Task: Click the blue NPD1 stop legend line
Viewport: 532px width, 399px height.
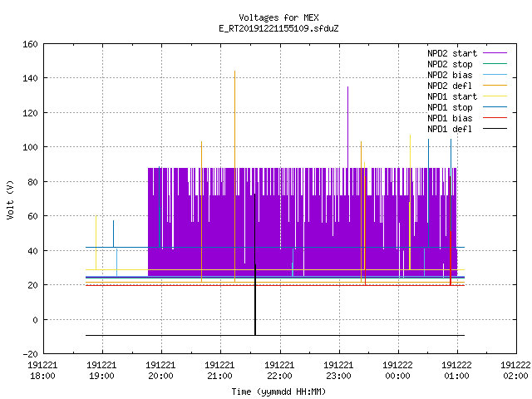Action: pos(495,107)
